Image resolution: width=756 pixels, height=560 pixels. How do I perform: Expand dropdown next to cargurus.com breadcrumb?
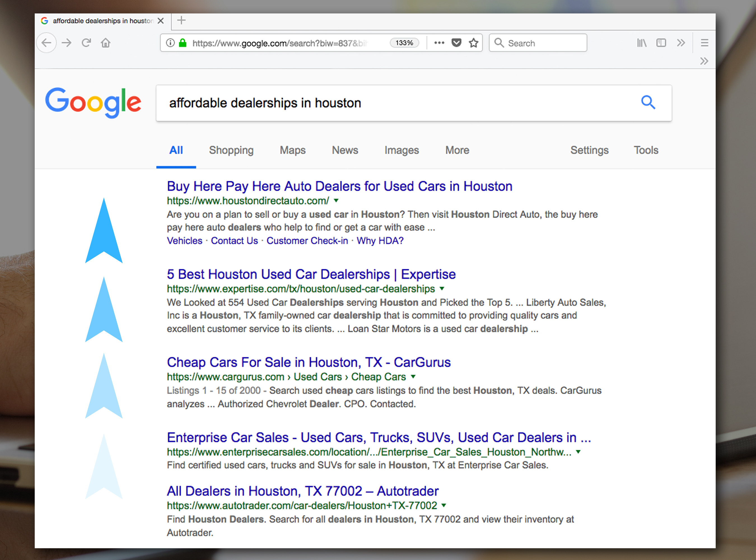(413, 377)
